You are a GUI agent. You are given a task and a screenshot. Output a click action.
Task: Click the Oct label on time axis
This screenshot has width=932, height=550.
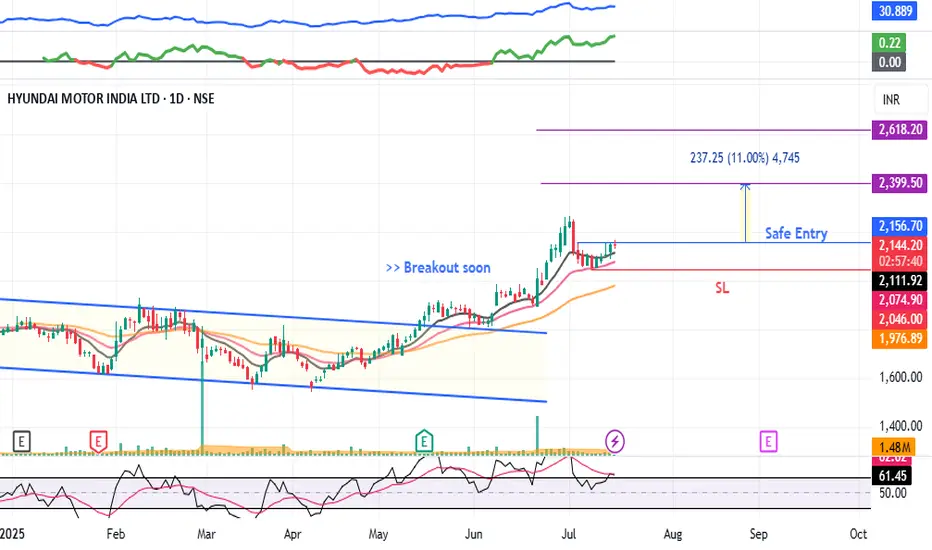coord(858,534)
